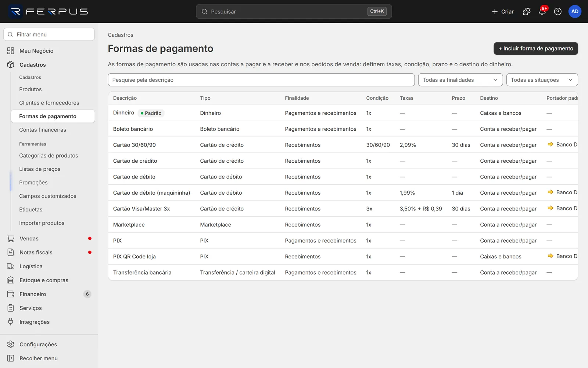This screenshot has height=368, width=588.
Task: Open the Transferência bancária row
Action: coord(343,272)
